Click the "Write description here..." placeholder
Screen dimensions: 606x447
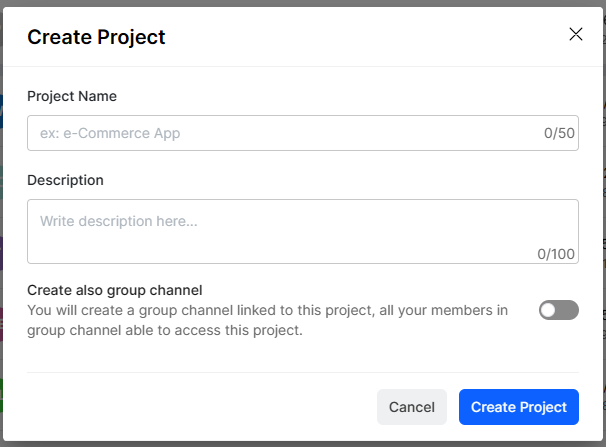118,221
